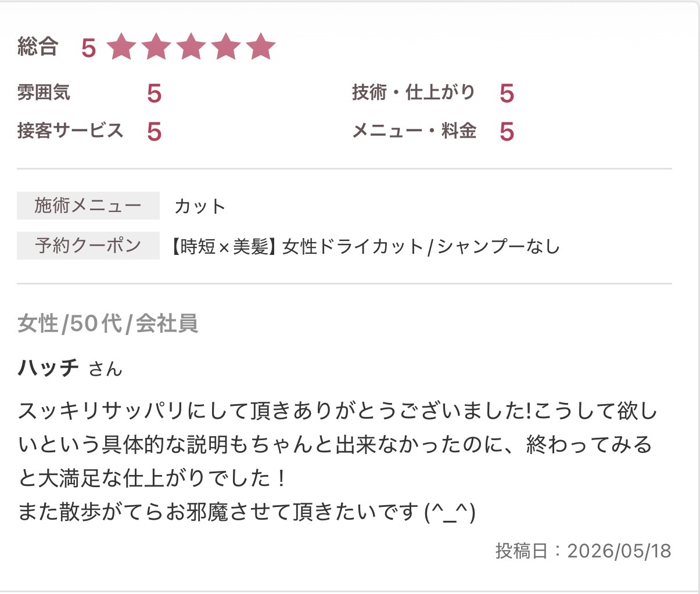The image size is (700, 594).
Task: Open the カット menu item
Action: pyautogui.click(x=200, y=206)
